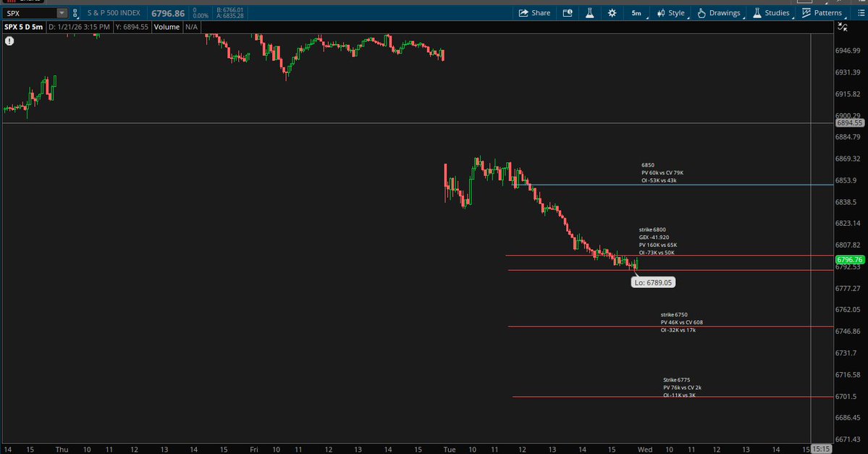Click the green 6796.76 price bubble

[x=848, y=258]
